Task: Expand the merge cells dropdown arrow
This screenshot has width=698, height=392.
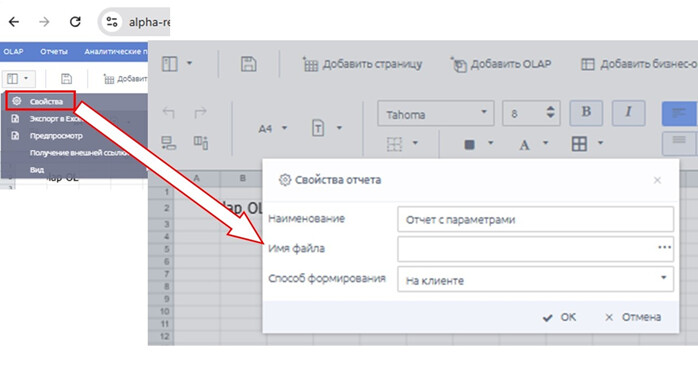Action: coord(600,143)
